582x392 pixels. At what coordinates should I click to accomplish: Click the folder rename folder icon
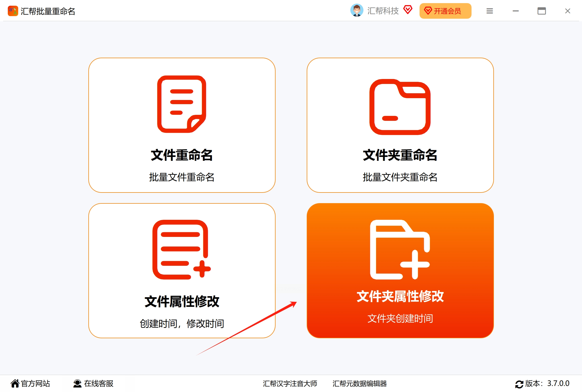[x=400, y=107]
